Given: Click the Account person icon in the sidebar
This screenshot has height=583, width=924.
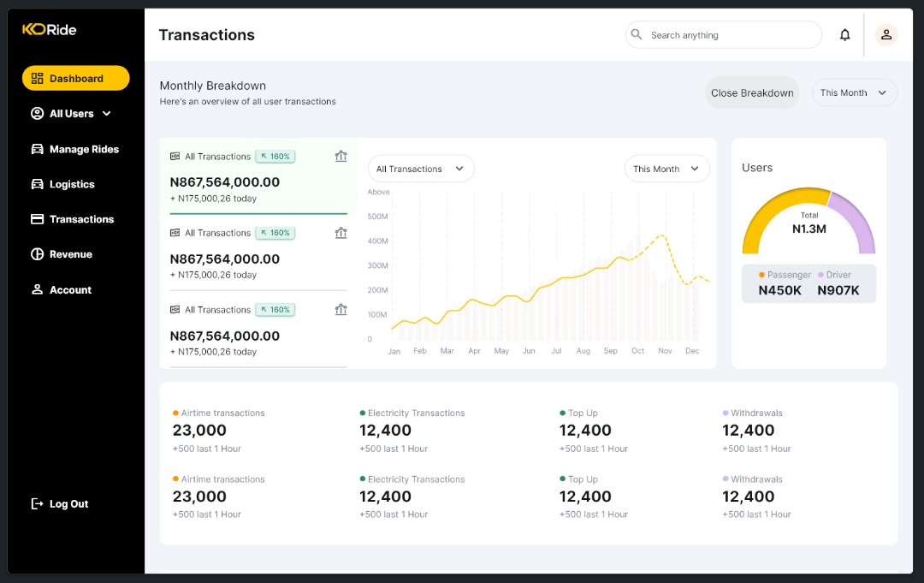Looking at the screenshot, I should (x=36, y=289).
